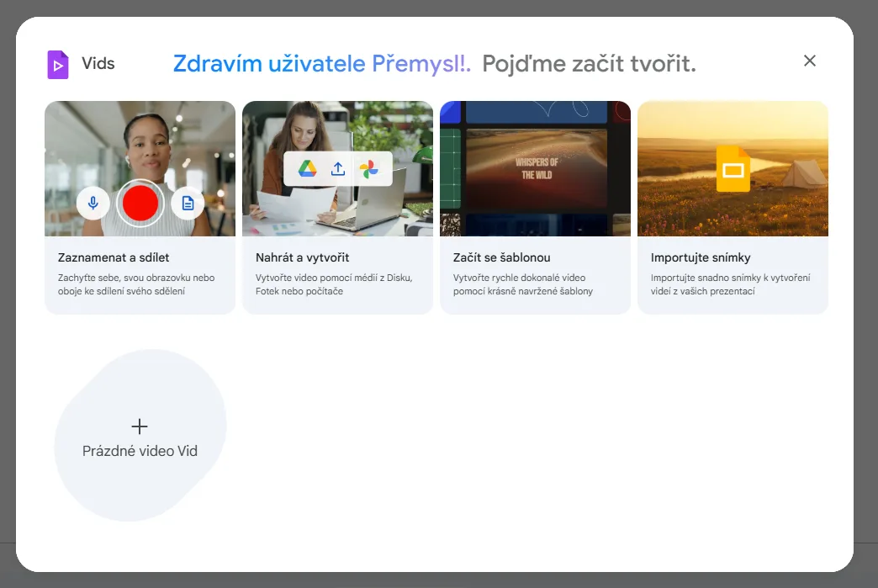Click the upload arrow icon
This screenshot has width=878, height=588.
(338, 168)
